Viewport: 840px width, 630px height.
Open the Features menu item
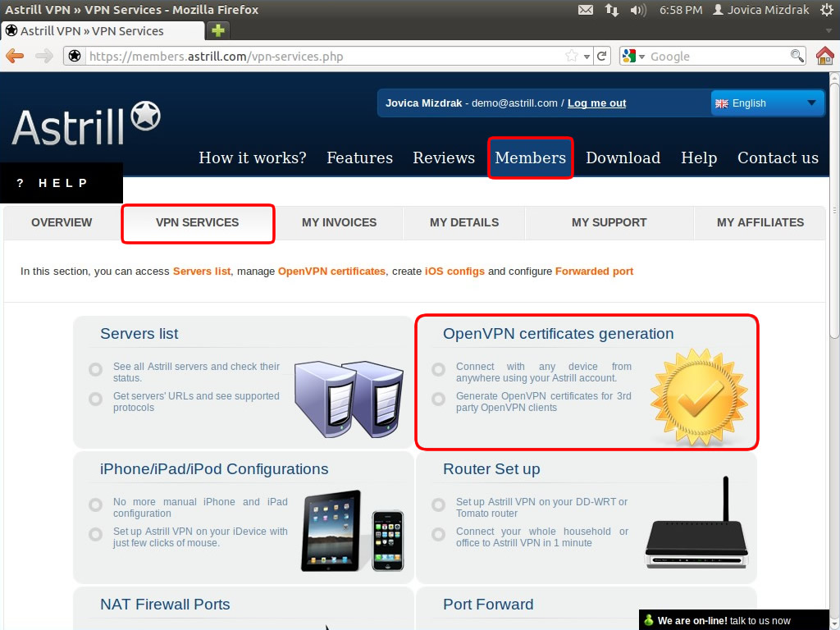pos(359,157)
